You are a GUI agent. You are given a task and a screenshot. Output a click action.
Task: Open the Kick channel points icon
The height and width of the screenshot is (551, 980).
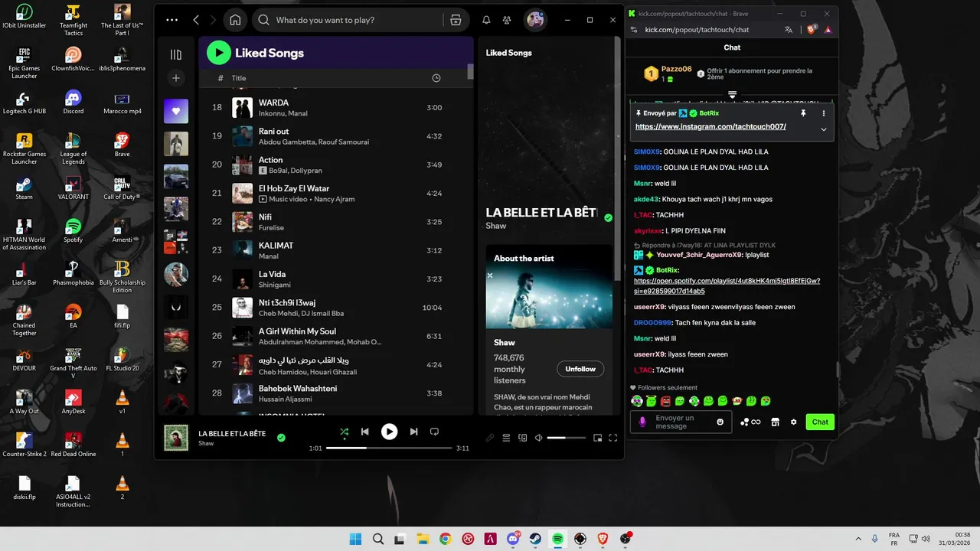750,422
